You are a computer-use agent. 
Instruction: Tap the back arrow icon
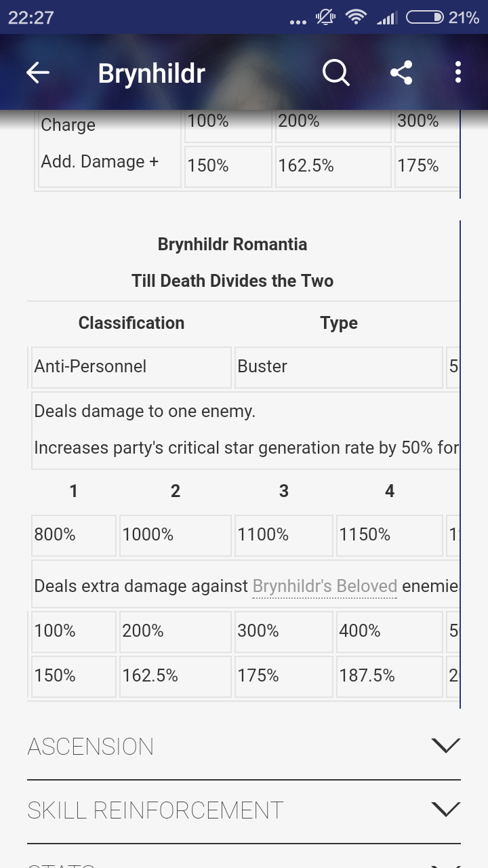pyautogui.click(x=38, y=73)
